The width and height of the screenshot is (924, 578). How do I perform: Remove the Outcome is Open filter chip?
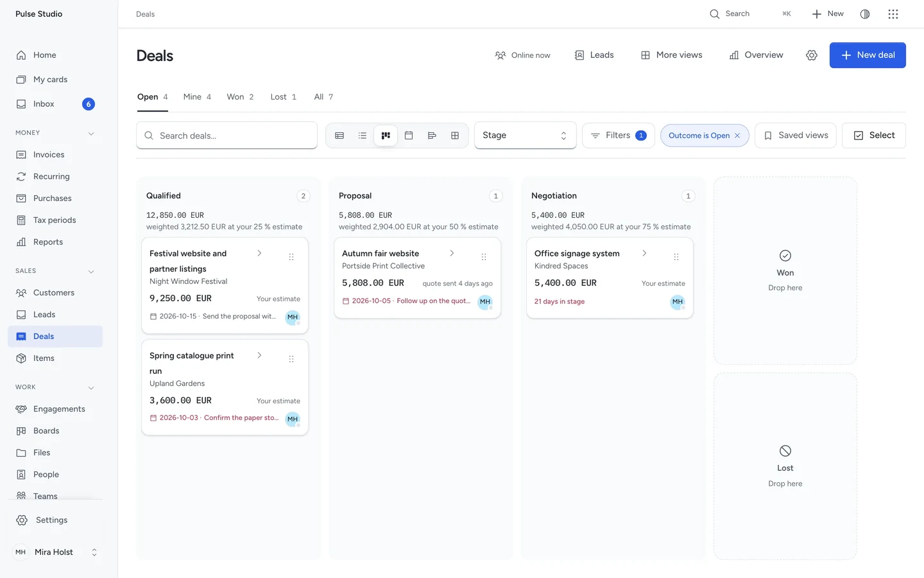pyautogui.click(x=737, y=136)
